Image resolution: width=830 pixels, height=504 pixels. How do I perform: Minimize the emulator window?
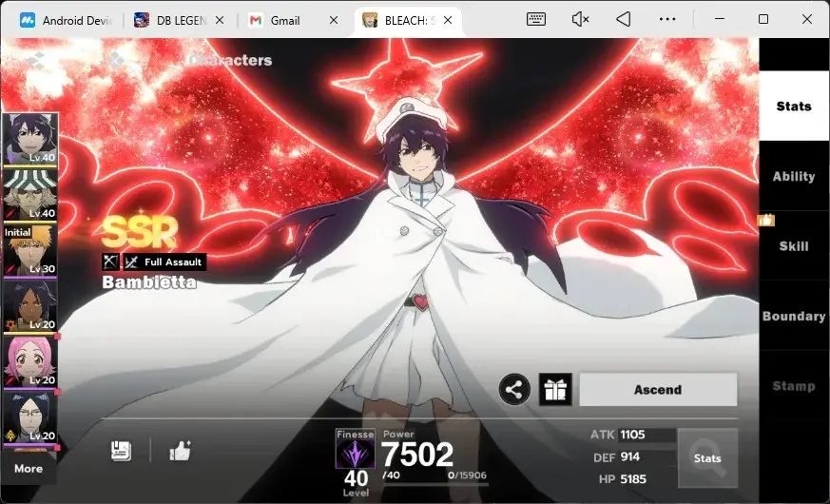tap(720, 20)
